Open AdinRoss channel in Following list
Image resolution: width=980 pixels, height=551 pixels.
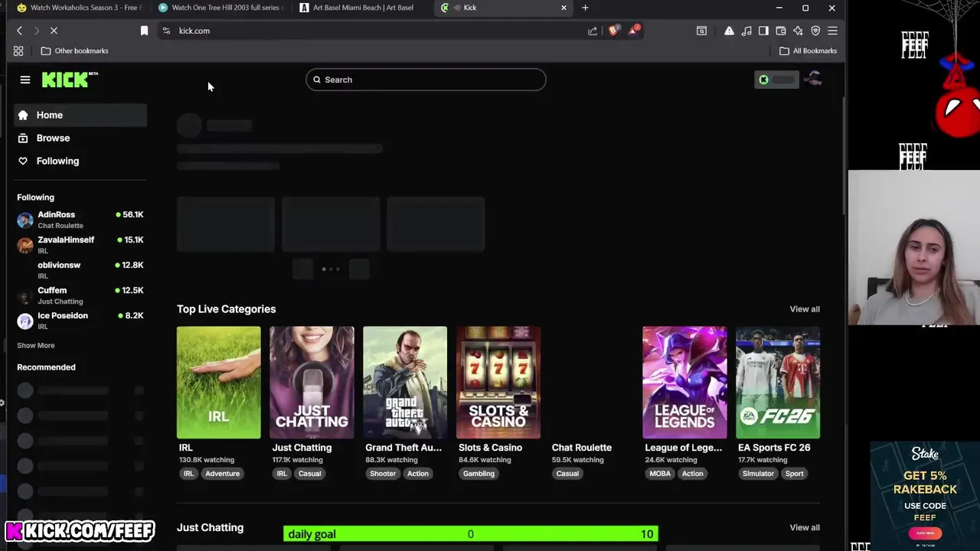click(x=80, y=220)
